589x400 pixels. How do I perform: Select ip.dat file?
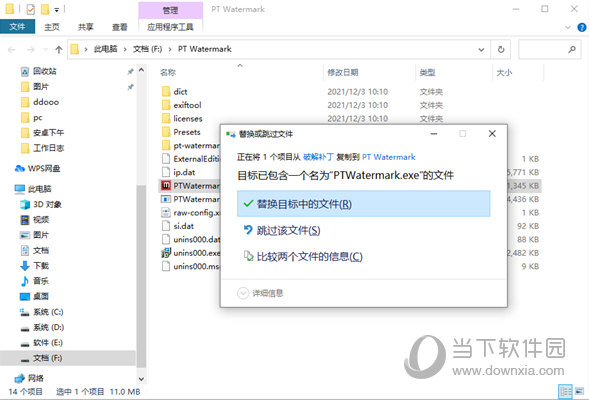click(179, 172)
